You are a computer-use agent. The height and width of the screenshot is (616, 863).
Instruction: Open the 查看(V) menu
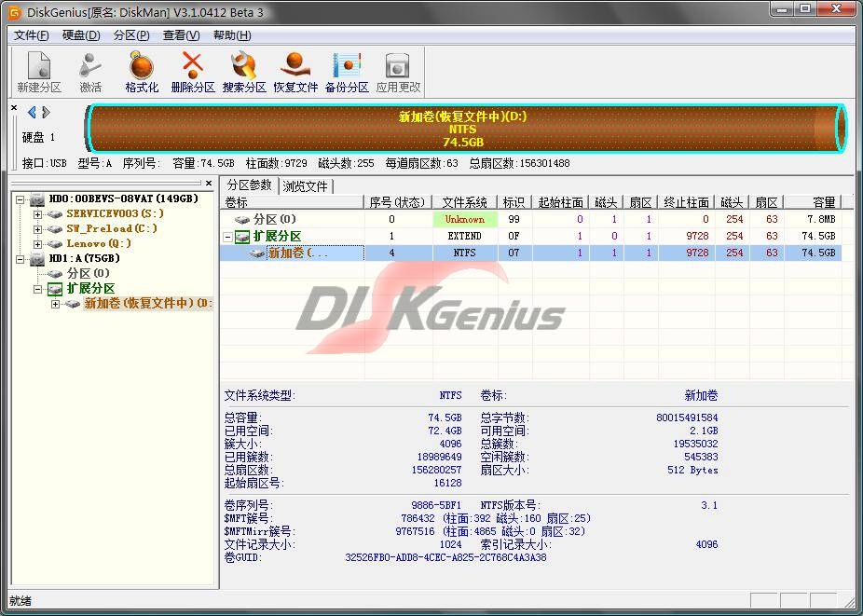(181, 35)
